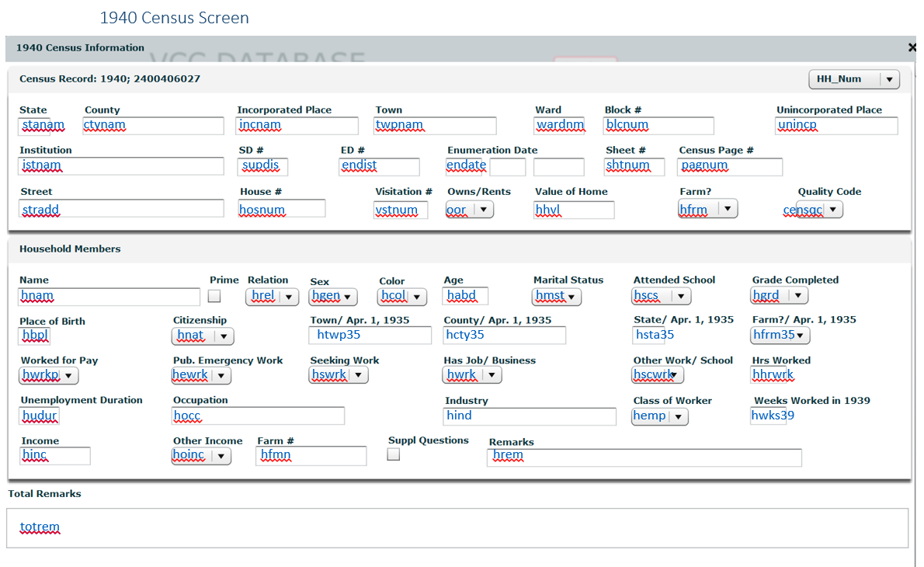Open the Worked for Pay dropdown
This screenshot has width=924, height=567.
pos(49,376)
